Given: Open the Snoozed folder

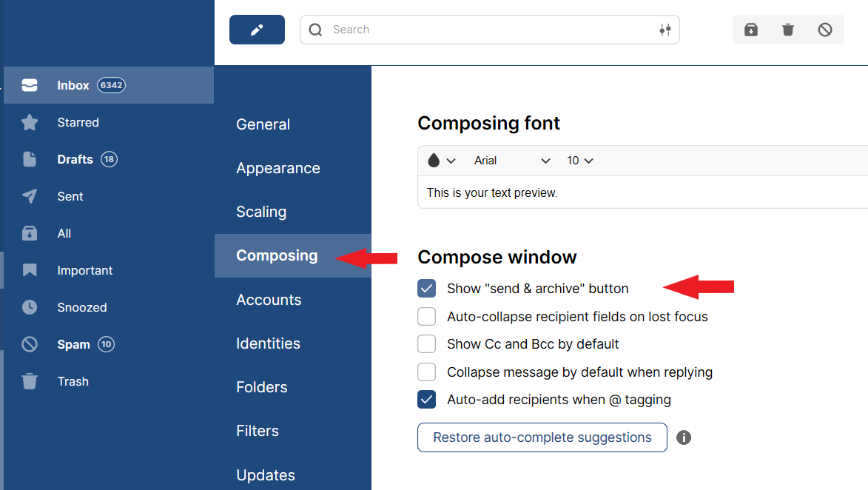Looking at the screenshot, I should [x=81, y=307].
